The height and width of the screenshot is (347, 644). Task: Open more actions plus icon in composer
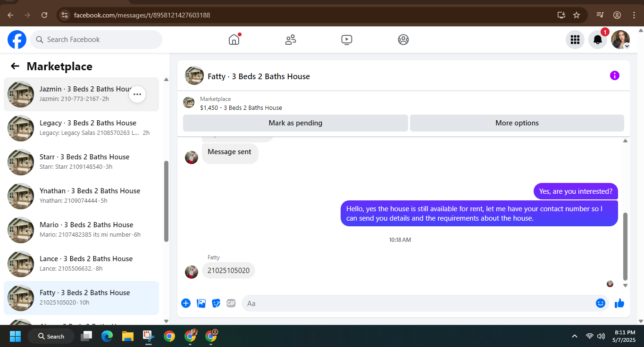click(x=186, y=303)
